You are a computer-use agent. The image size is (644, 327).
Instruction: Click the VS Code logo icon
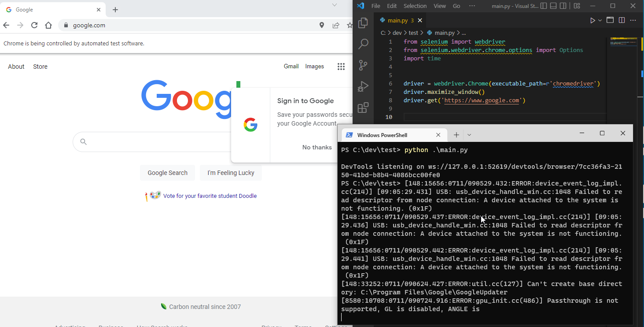(361, 6)
